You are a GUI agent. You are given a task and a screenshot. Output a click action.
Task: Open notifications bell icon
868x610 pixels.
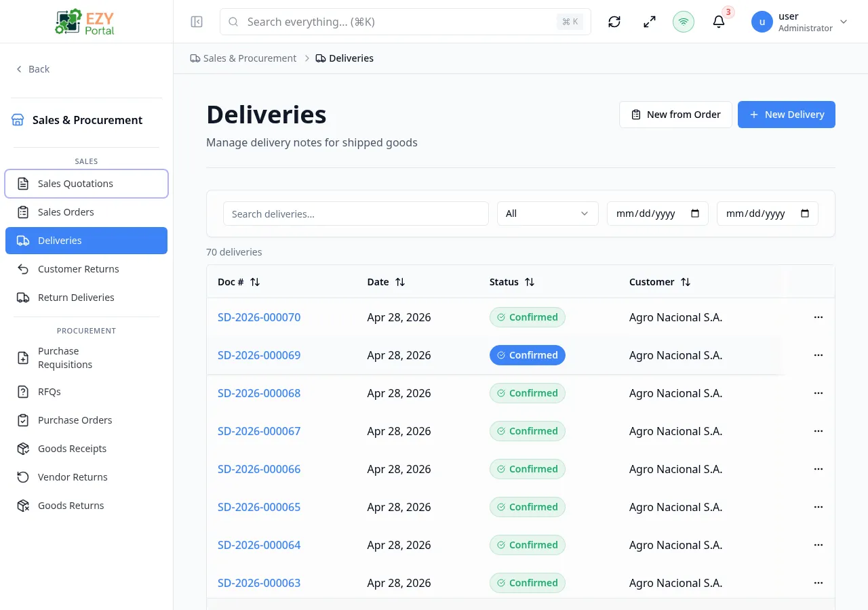(x=719, y=22)
